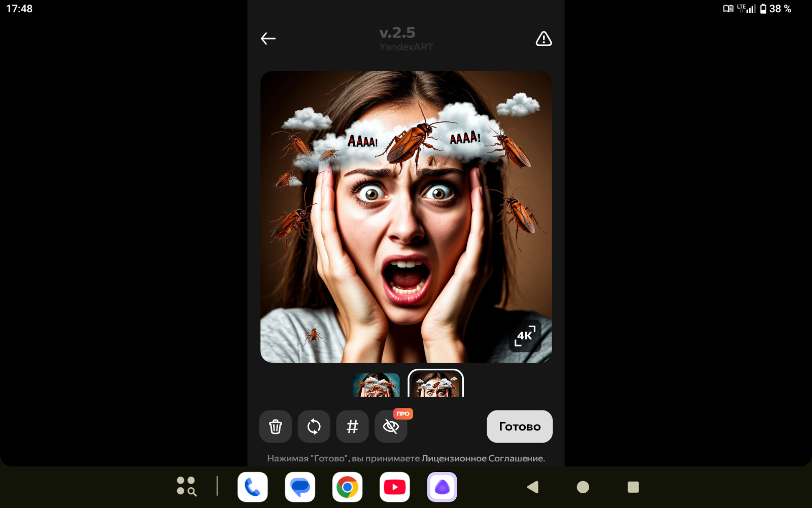Image resolution: width=812 pixels, height=508 pixels.
Task: Open hashtag options for the image
Action: [352, 427]
